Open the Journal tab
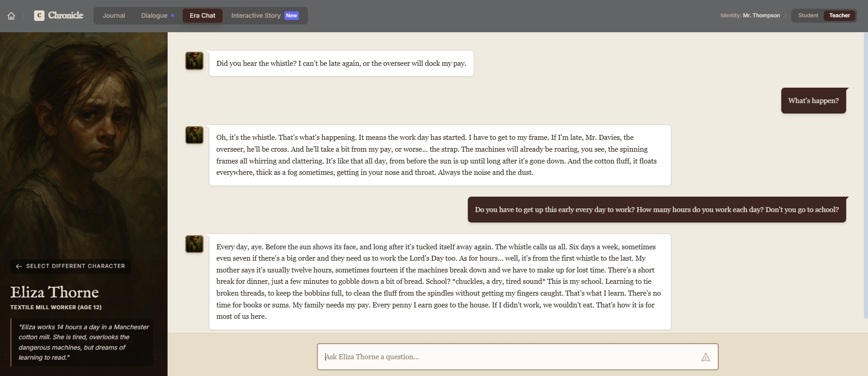Image resolution: width=868 pixels, height=376 pixels. 114,15
